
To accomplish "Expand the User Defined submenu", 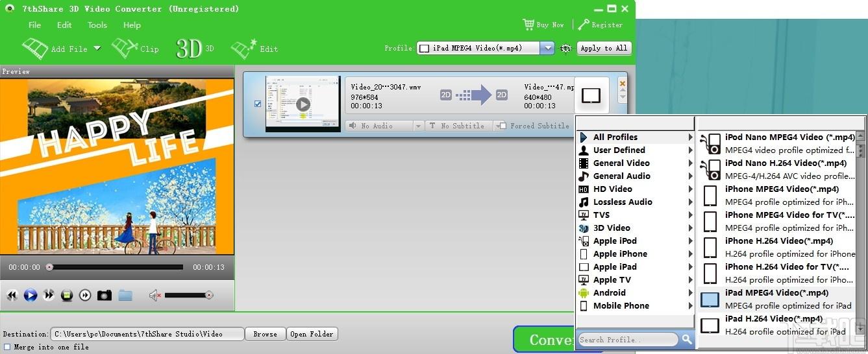I will [690, 150].
